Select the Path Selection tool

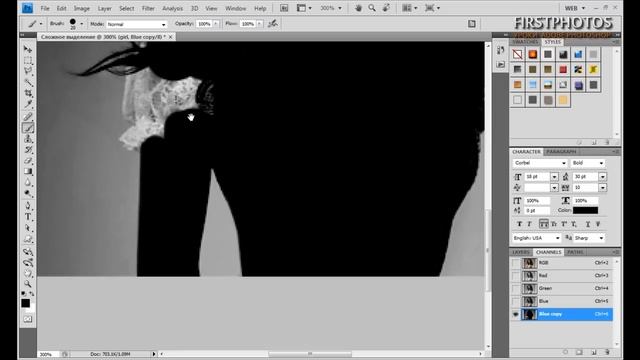(x=28, y=228)
